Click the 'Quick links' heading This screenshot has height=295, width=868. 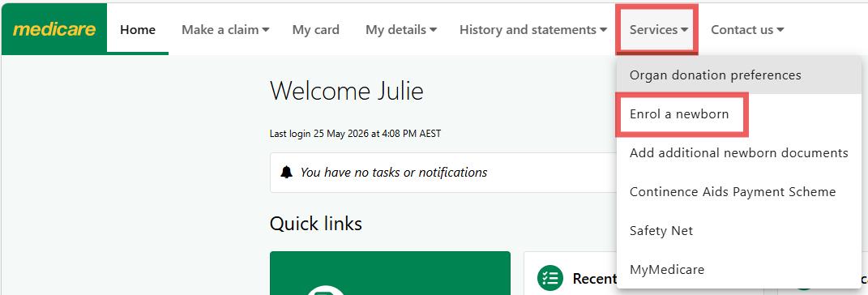[315, 224]
